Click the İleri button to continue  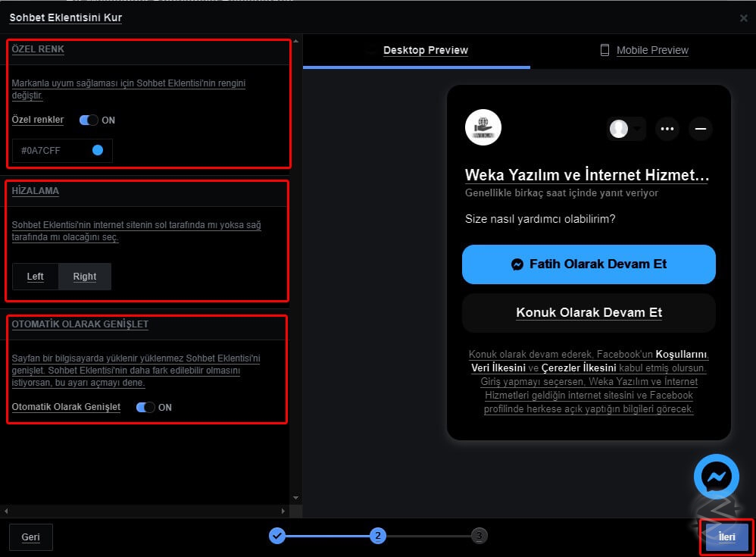(x=726, y=537)
